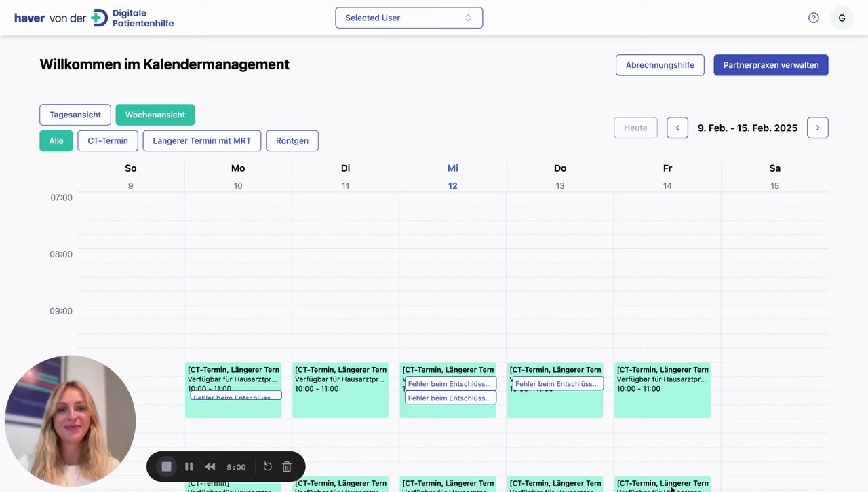The width and height of the screenshot is (868, 492).
Task: Open the Selected User dropdown
Action: 409,18
